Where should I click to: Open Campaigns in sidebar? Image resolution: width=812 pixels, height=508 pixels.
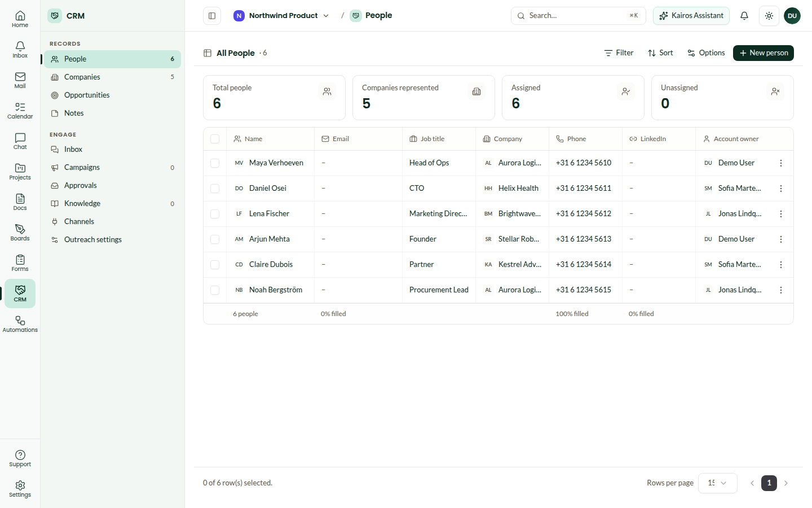[112, 168]
